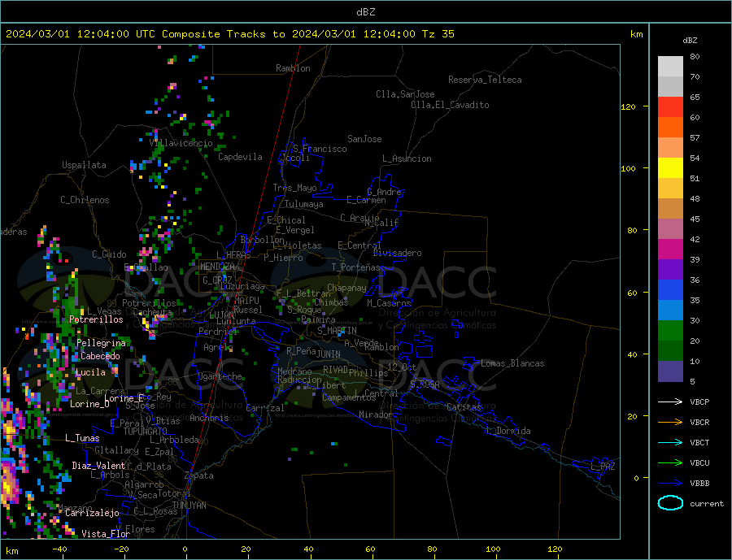The width and height of the screenshot is (732, 560).
Task: Click the Carrizalejo label
Action: 92,513
